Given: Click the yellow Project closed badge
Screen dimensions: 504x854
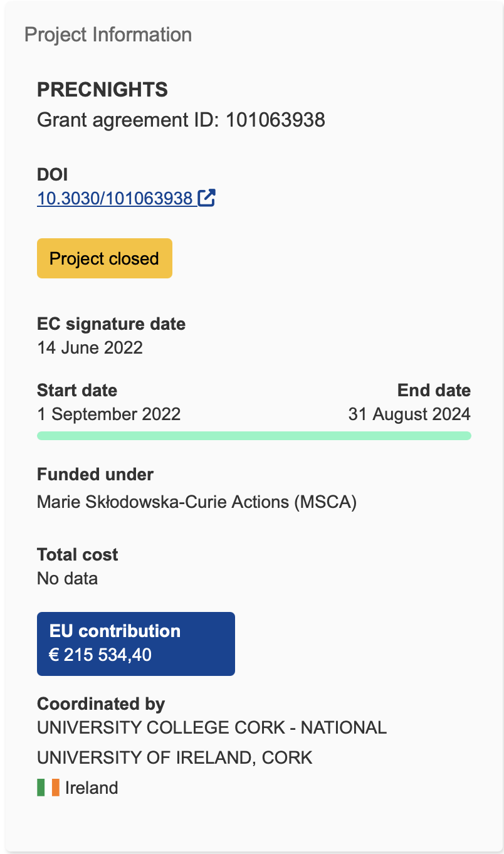Looking at the screenshot, I should [x=105, y=258].
